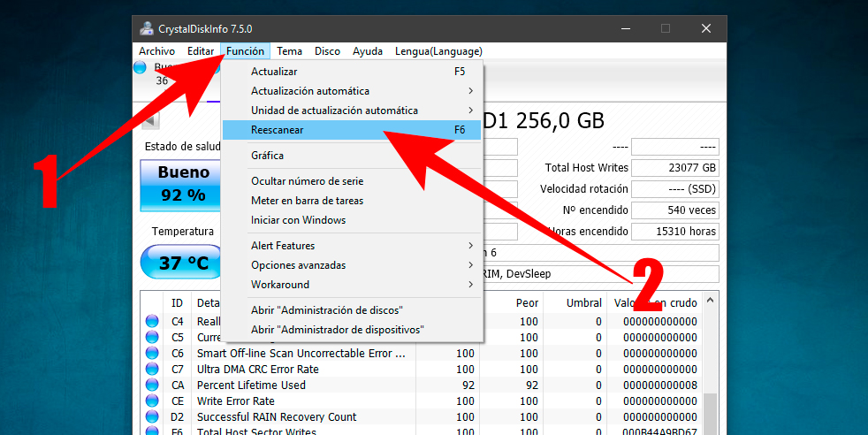Click the ID column header
Screen dimensions: 868x435
click(x=177, y=302)
